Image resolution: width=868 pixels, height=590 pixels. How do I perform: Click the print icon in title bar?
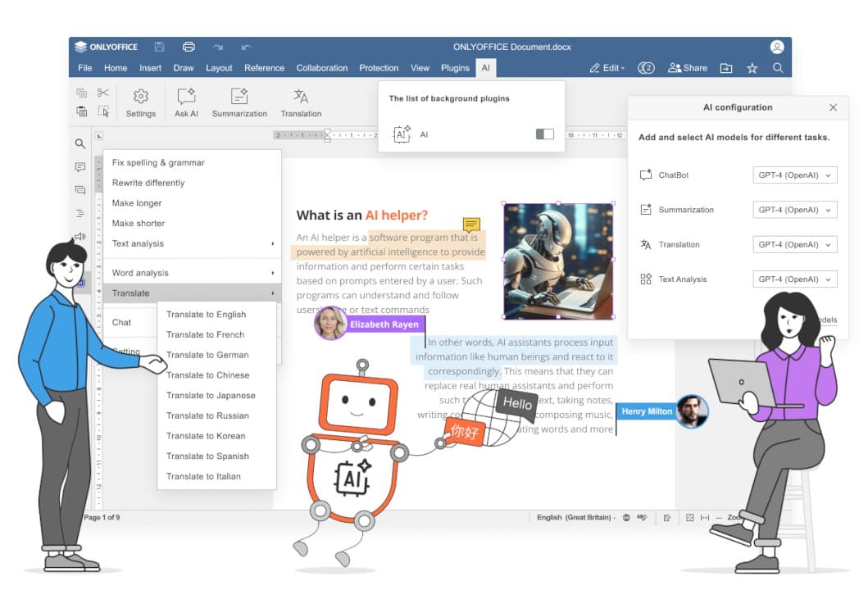pyautogui.click(x=189, y=47)
